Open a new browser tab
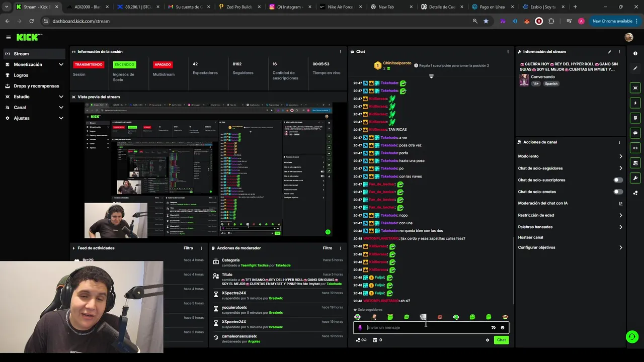This screenshot has width=644, height=362. tap(575, 7)
